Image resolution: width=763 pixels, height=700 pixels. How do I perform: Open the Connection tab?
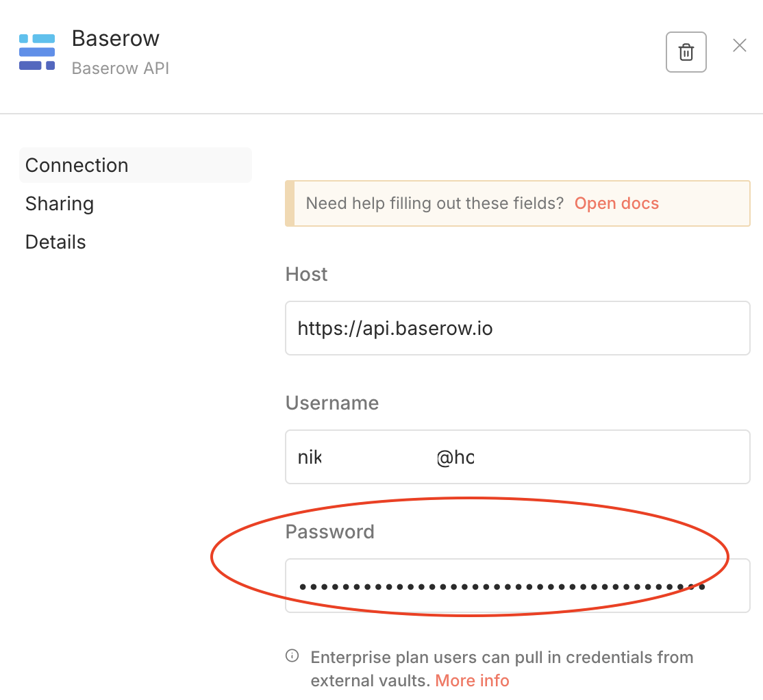(77, 165)
